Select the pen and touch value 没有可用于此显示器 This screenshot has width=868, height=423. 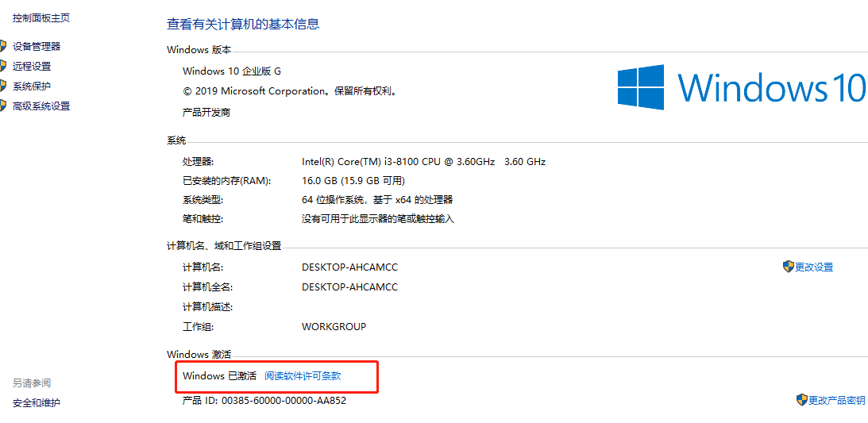pyautogui.click(x=378, y=219)
